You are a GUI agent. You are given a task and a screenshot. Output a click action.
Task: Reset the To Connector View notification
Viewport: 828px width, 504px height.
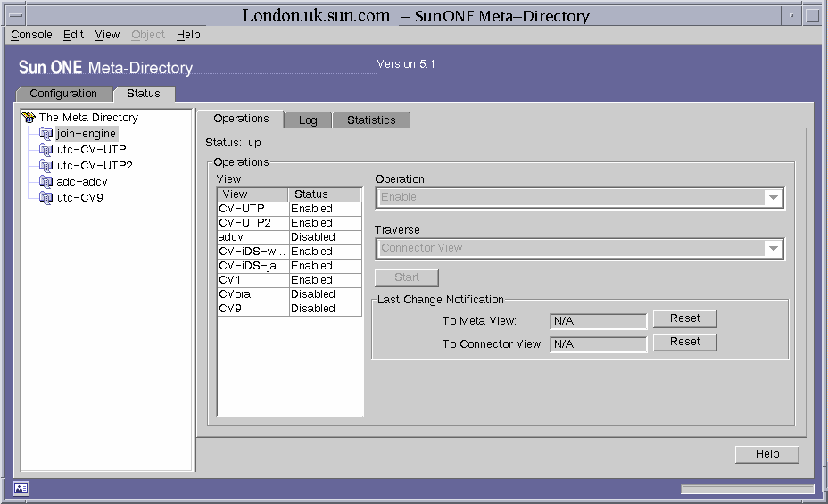tap(685, 342)
